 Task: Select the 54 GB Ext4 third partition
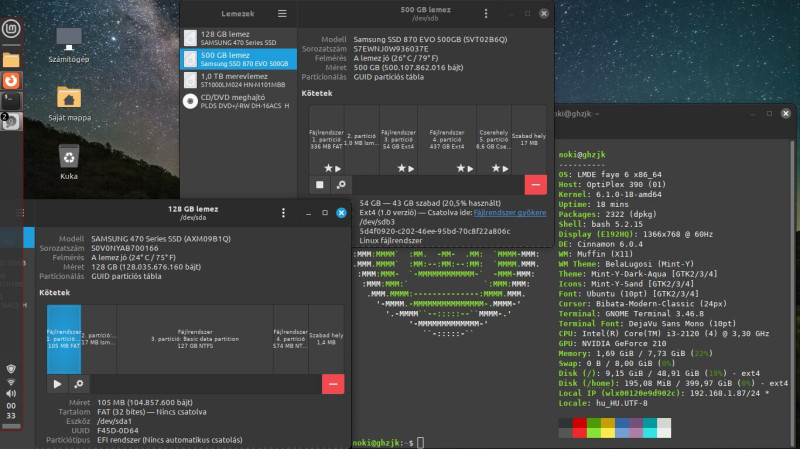[x=398, y=139]
